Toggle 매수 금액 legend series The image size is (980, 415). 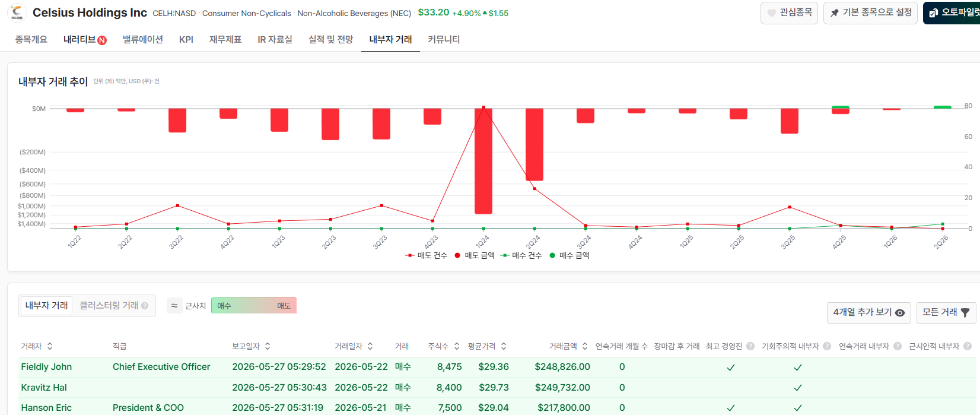point(569,255)
